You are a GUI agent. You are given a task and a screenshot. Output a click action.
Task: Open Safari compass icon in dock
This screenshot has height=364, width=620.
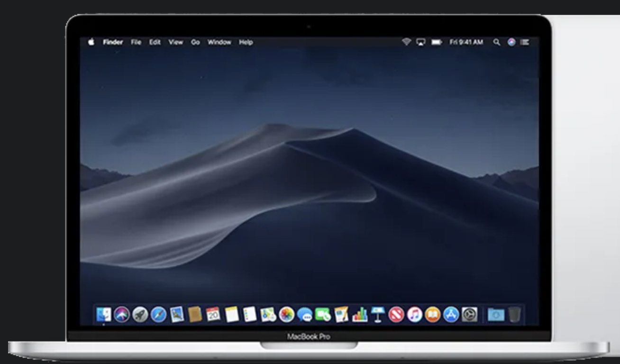pyautogui.click(x=159, y=314)
